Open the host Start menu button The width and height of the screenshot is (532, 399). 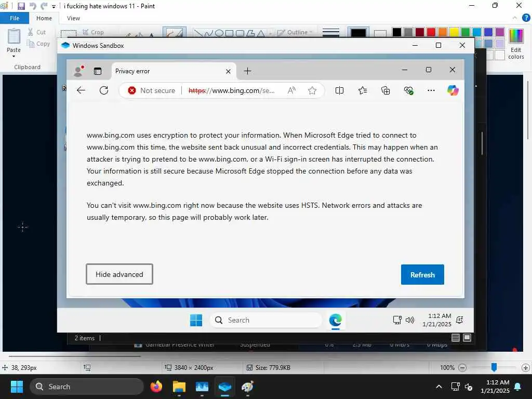[17, 387]
